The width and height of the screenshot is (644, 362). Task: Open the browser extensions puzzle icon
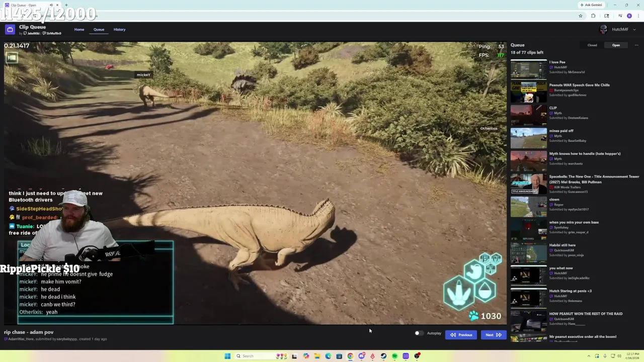click(x=593, y=16)
